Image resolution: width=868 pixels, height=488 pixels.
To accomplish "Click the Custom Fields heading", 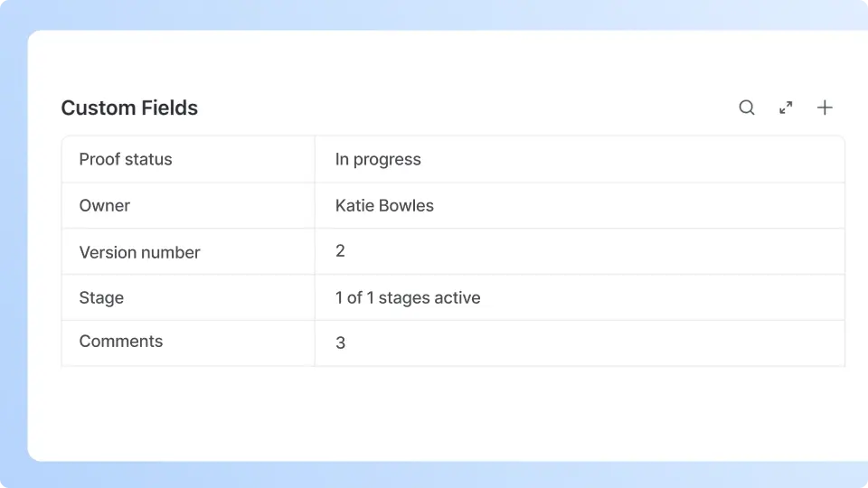I will pos(129,108).
